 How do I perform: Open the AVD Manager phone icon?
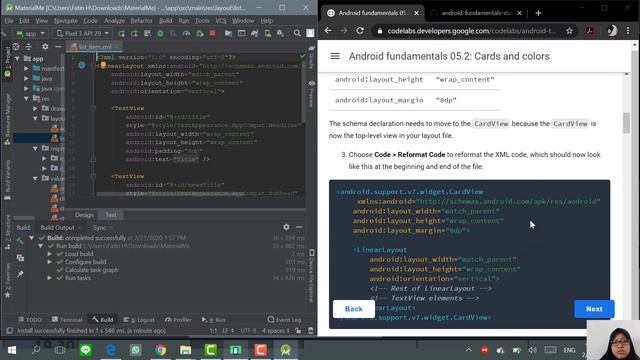click(x=267, y=33)
